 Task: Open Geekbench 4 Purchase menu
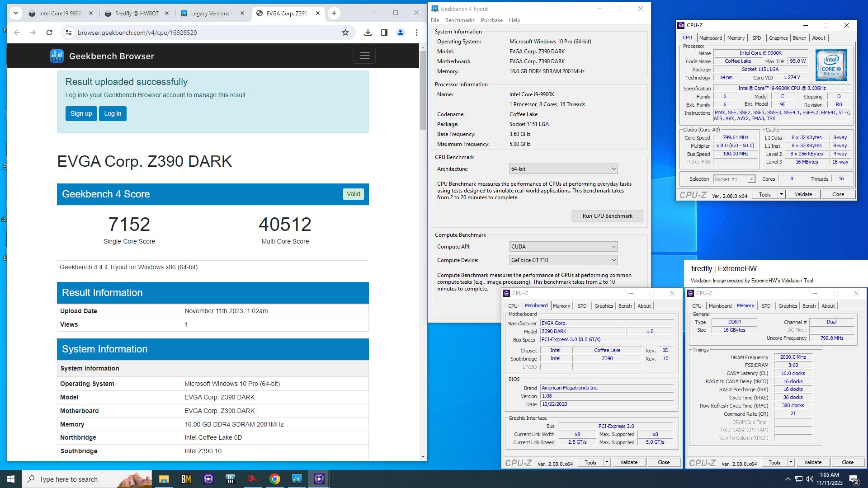pyautogui.click(x=492, y=20)
